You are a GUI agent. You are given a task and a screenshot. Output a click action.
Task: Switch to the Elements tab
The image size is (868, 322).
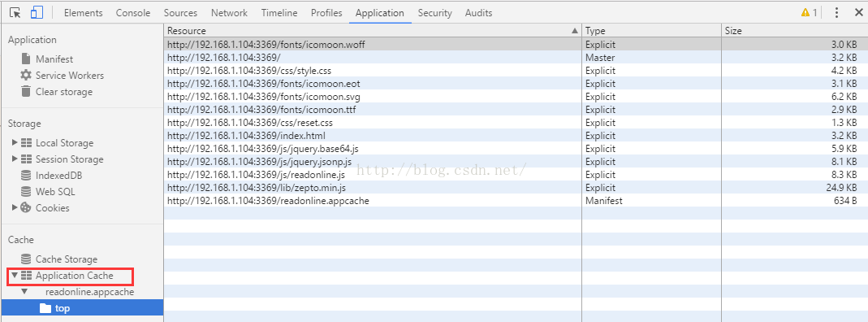click(x=84, y=13)
